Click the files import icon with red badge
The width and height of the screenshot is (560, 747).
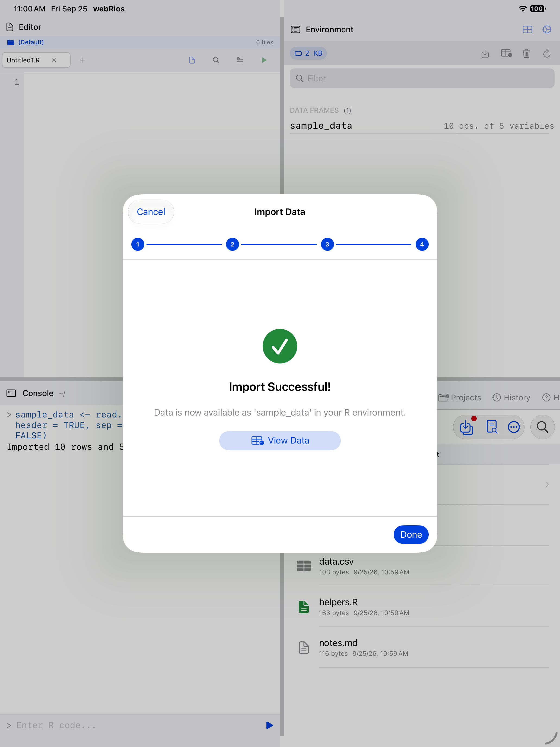coord(467,427)
